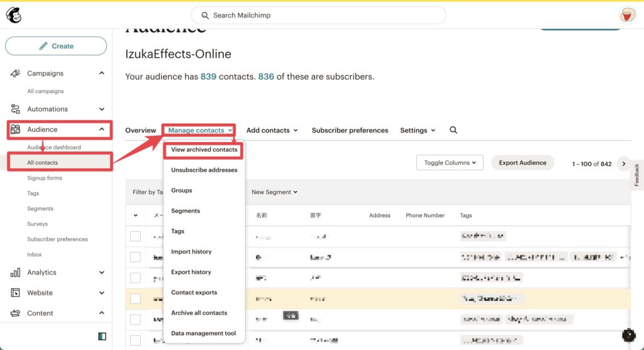This screenshot has height=350, width=644.
Task: Open Surveys in the sidebar
Action: pos(37,224)
